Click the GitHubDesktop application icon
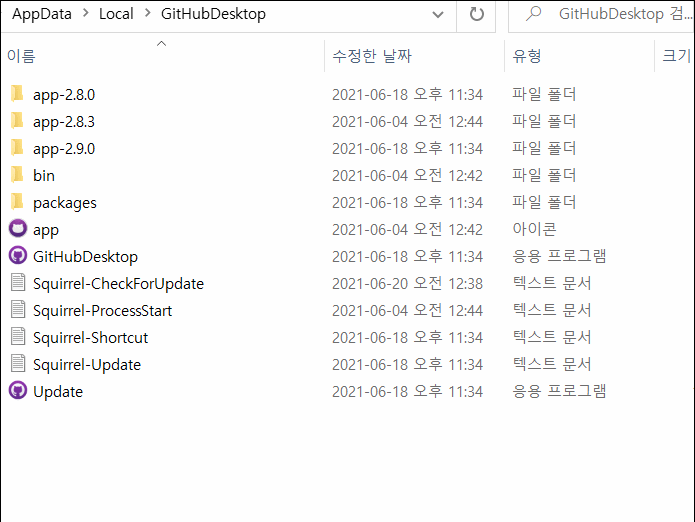Screen dimensions: 695x522 click(18, 256)
